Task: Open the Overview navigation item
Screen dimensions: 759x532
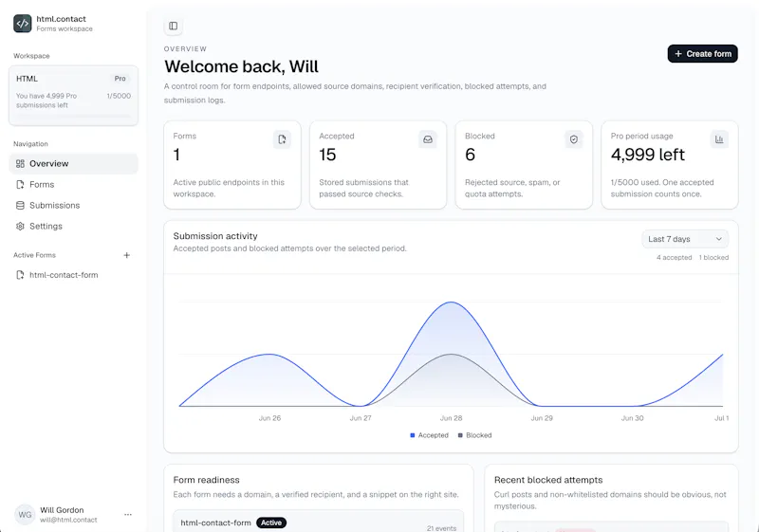Action: [x=74, y=163]
